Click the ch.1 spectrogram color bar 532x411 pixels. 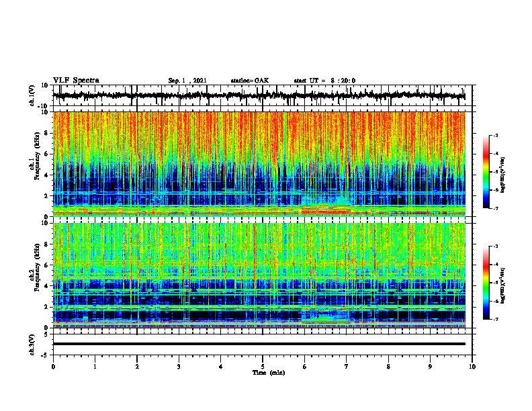[486, 172]
